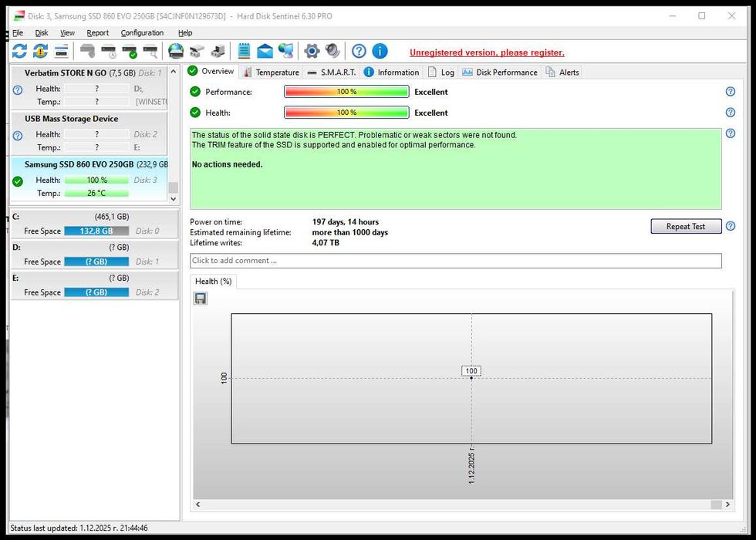Click the 'Click to add comment' field
Viewport: 756px width, 540px height.
click(456, 261)
